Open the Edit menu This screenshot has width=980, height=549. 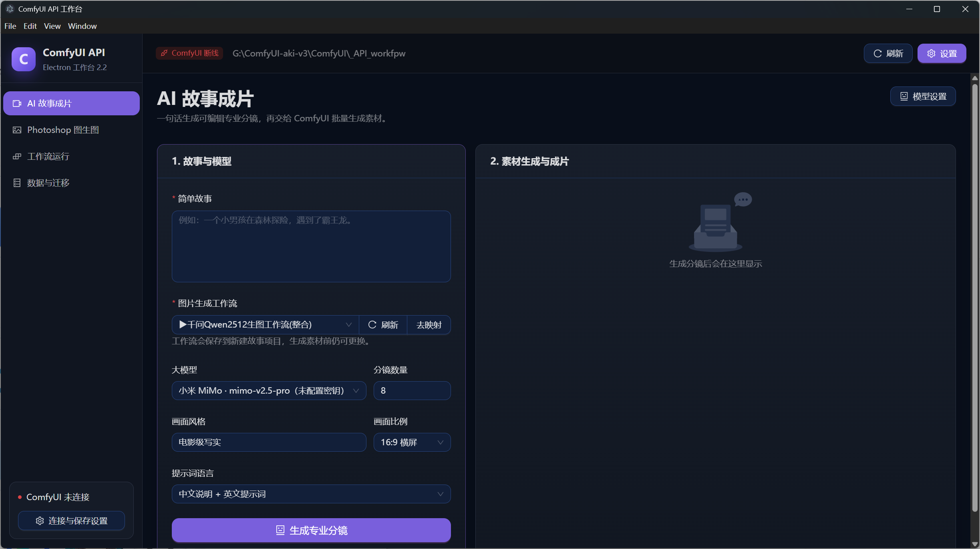30,26
